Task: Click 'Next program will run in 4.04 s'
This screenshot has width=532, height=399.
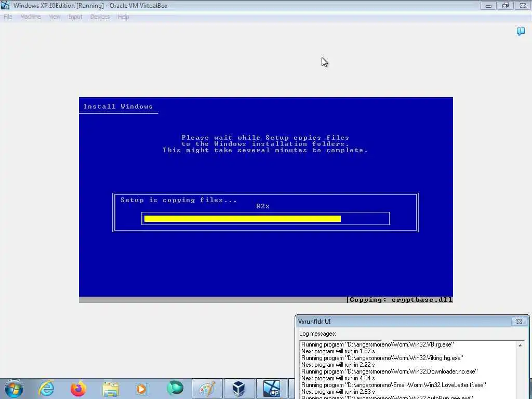Action: pyautogui.click(x=338, y=378)
